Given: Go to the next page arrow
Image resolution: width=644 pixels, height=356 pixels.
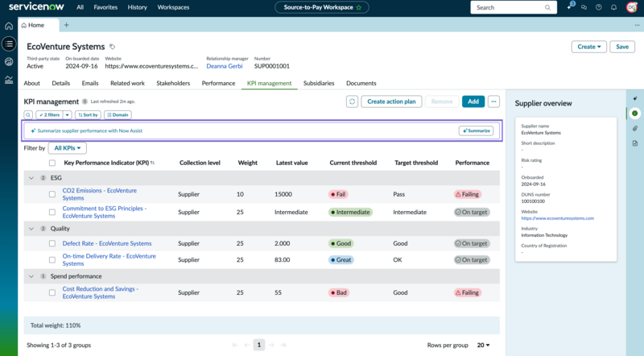Looking at the screenshot, I should pyautogui.click(x=271, y=345).
